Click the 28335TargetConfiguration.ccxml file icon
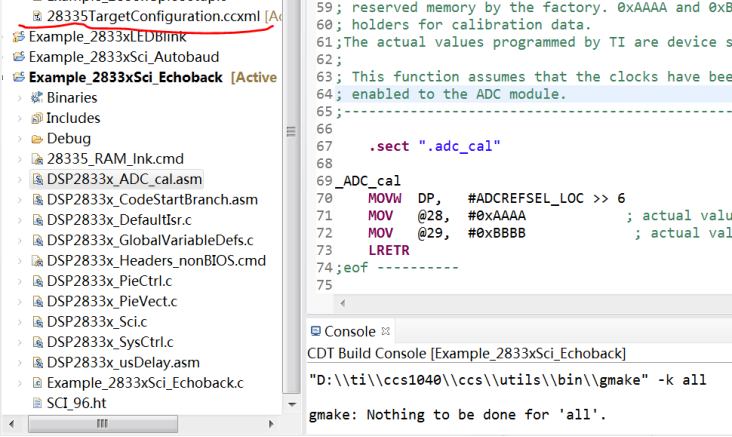The height and width of the screenshot is (437, 732). pyautogui.click(x=37, y=16)
